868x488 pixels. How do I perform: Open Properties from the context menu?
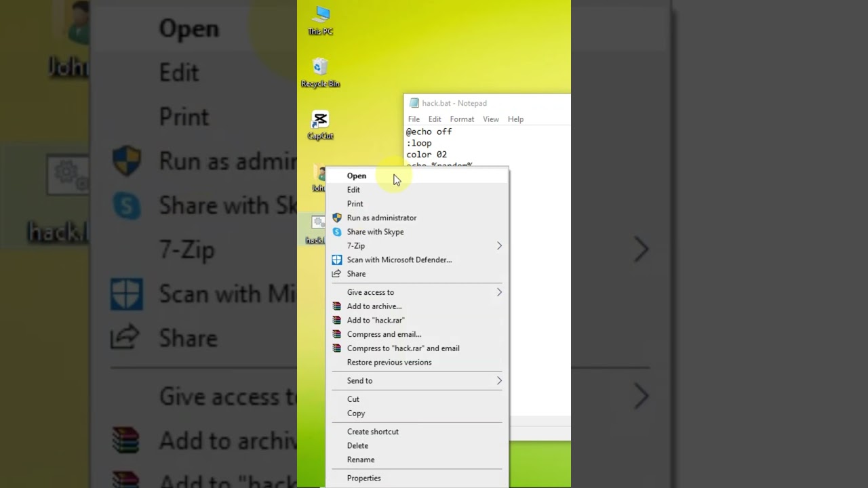pos(417,478)
